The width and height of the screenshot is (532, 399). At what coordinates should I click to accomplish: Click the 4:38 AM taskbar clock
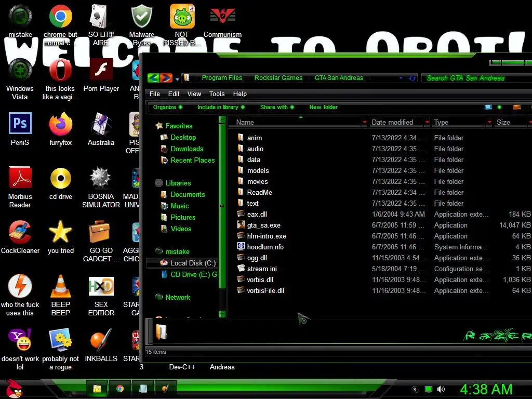486,389
